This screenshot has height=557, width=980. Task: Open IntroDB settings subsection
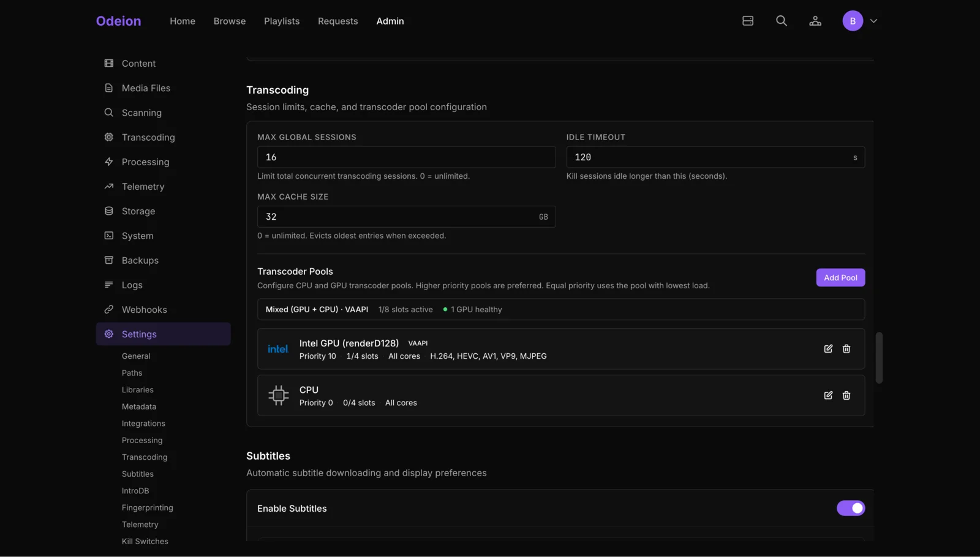(135, 491)
